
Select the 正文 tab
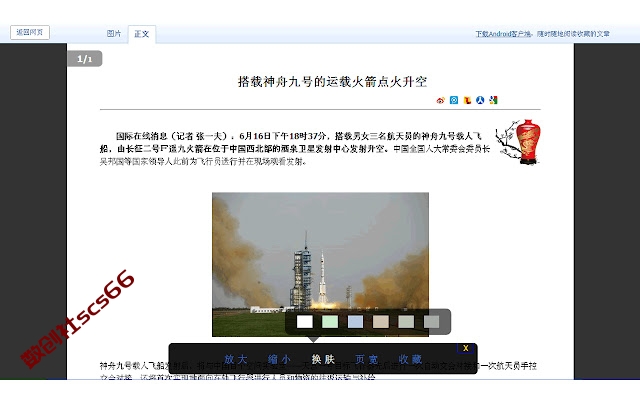pos(142,34)
